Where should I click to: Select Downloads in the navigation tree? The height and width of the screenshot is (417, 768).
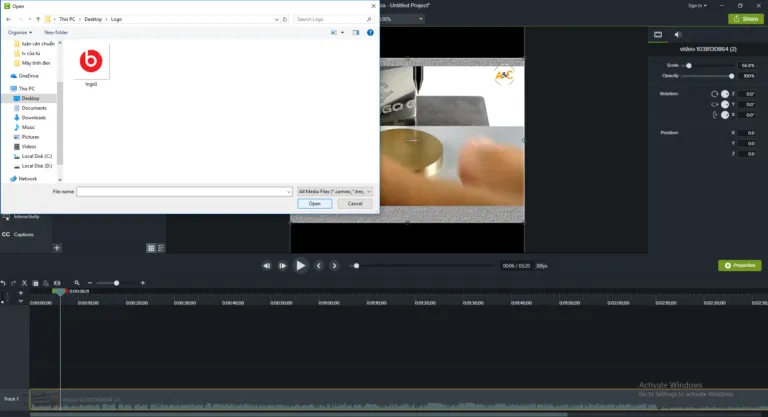click(x=33, y=117)
